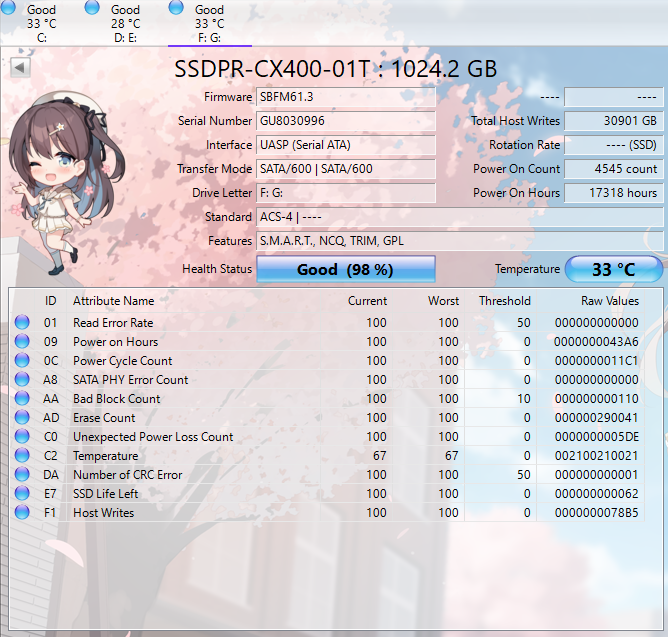Select the D: E: drive tab

(126, 23)
